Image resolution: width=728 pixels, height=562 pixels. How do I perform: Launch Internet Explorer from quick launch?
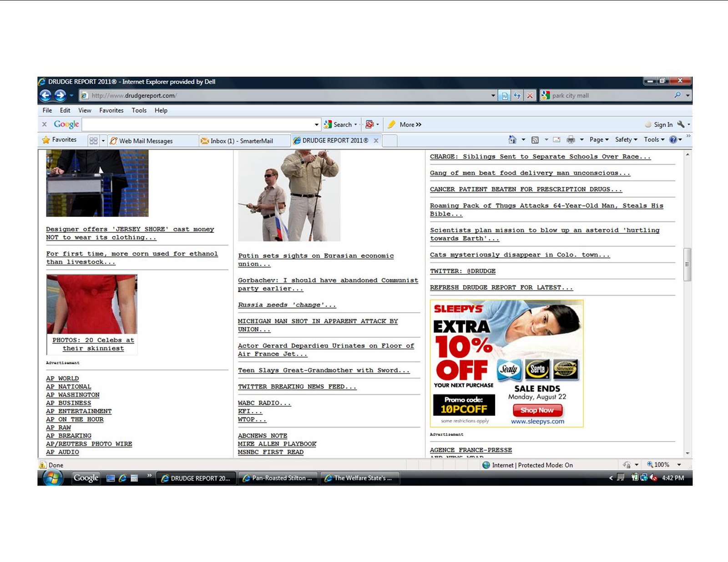(122, 478)
